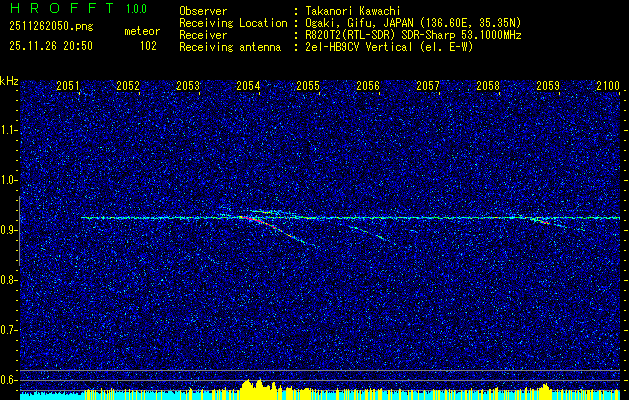Click the 0.7 kHz axis label
The image size is (629, 400).
pyautogui.click(x=9, y=330)
